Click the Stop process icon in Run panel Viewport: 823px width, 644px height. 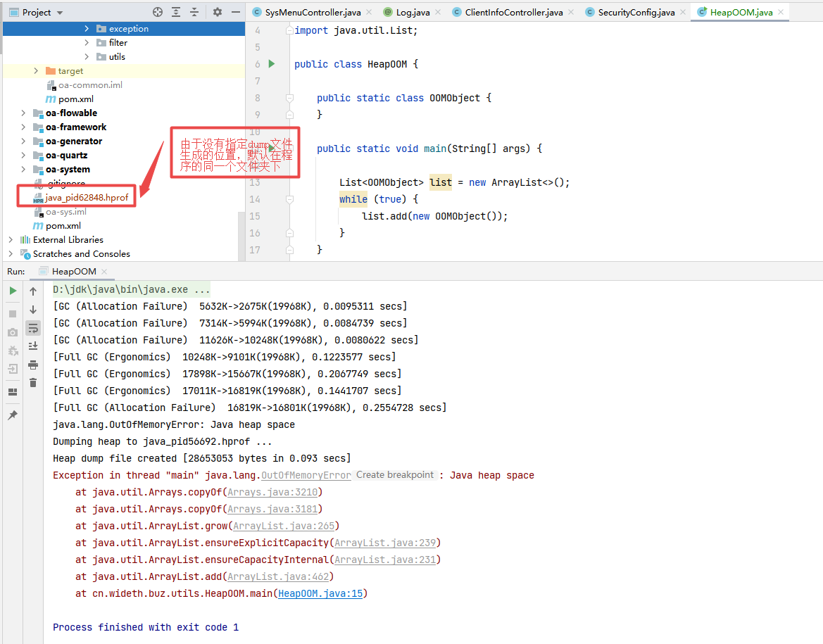tap(13, 314)
